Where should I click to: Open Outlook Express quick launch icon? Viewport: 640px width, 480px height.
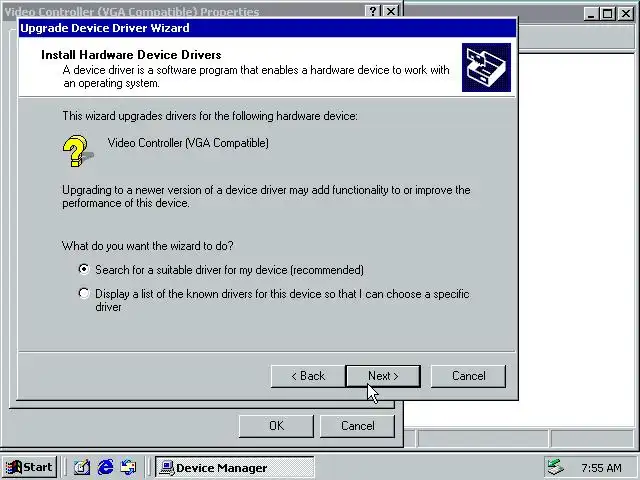(x=129, y=467)
